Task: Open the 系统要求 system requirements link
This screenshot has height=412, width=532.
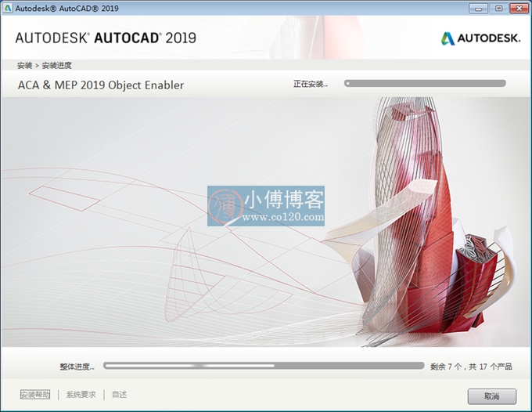Action: point(81,394)
